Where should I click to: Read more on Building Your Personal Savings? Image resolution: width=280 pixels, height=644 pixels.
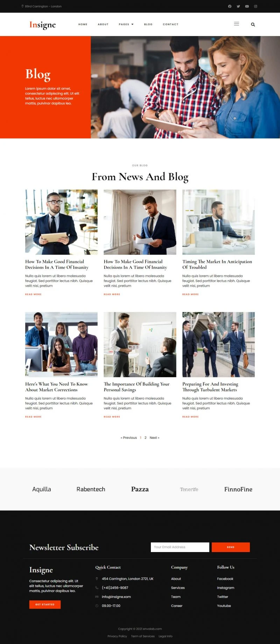112,417
